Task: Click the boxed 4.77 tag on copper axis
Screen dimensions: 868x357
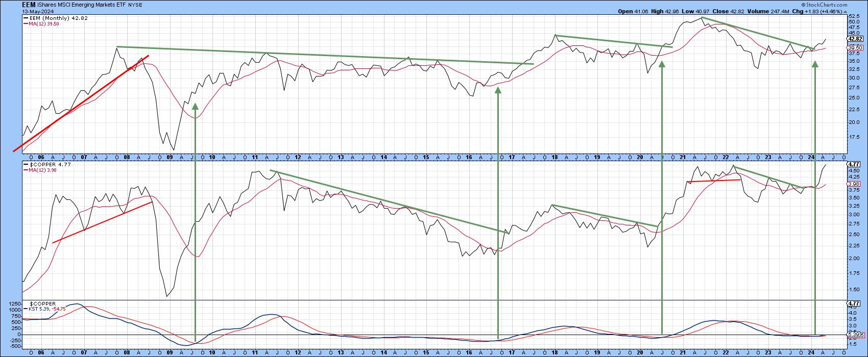Action: point(853,164)
